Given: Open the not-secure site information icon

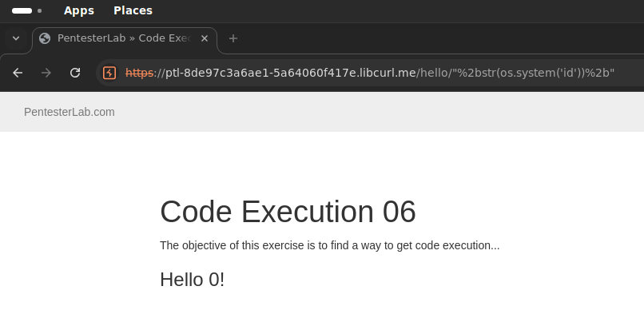Looking at the screenshot, I should point(109,73).
